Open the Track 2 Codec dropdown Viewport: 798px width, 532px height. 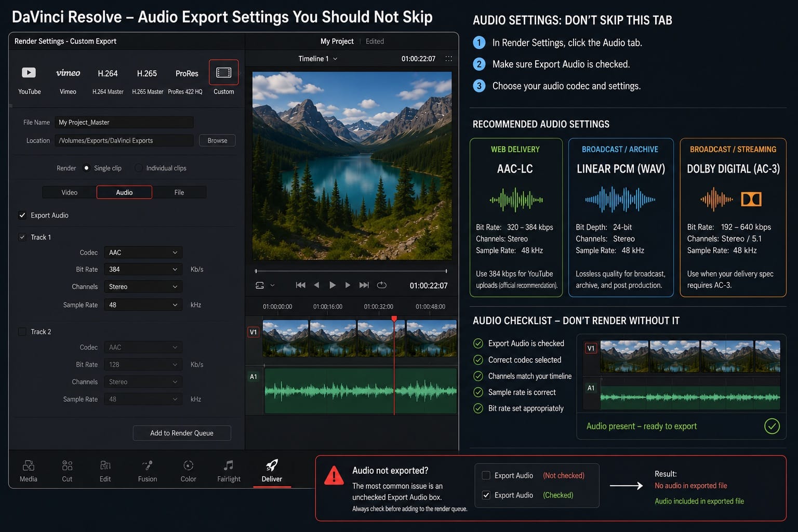pyautogui.click(x=143, y=347)
